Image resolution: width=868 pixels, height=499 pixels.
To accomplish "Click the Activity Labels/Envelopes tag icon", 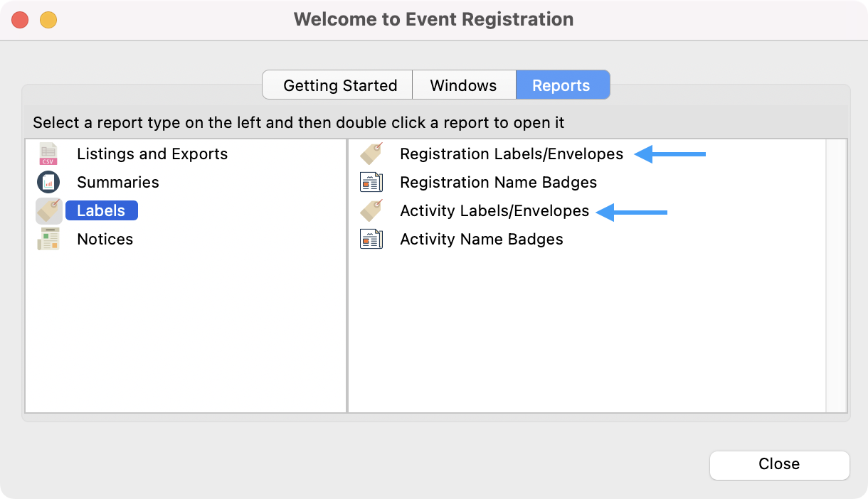I will [371, 211].
